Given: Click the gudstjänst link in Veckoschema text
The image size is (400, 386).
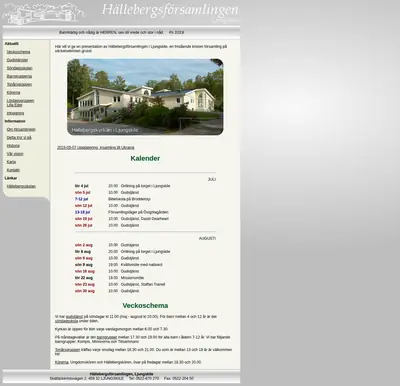Looking at the screenshot, I should coord(74,317).
